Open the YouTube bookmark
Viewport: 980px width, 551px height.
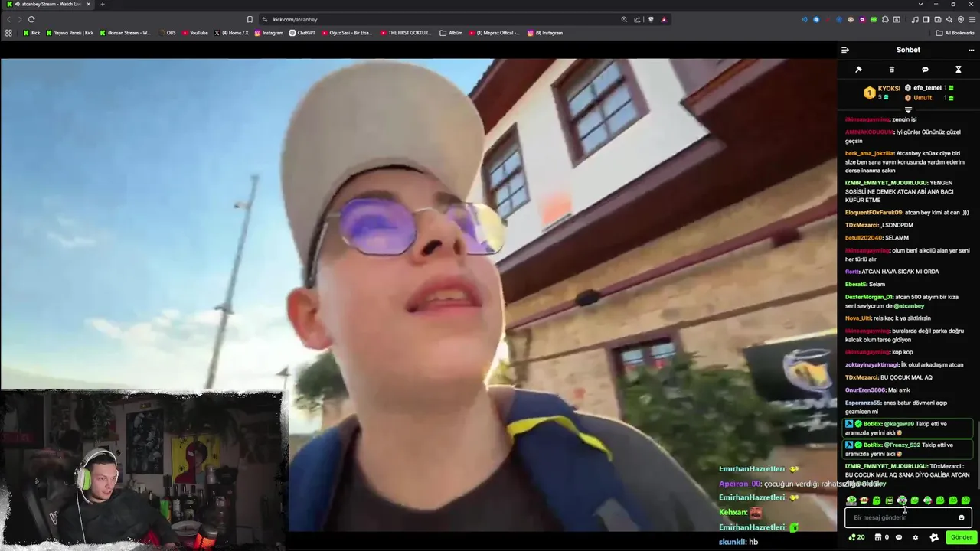pyautogui.click(x=194, y=33)
